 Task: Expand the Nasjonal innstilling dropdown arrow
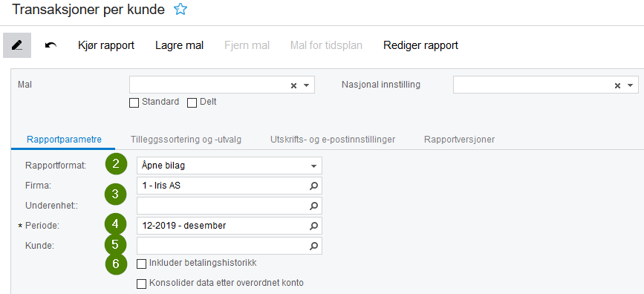coord(630,85)
